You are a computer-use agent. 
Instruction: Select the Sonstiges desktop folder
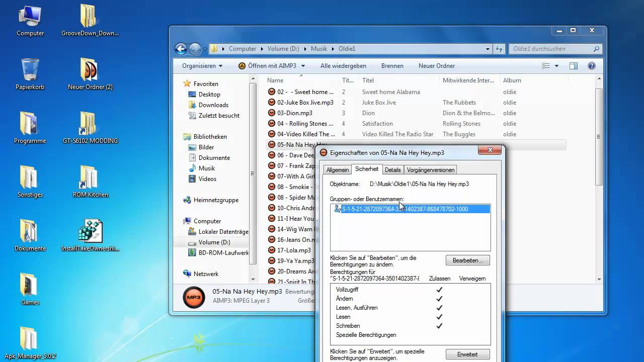tap(30, 182)
